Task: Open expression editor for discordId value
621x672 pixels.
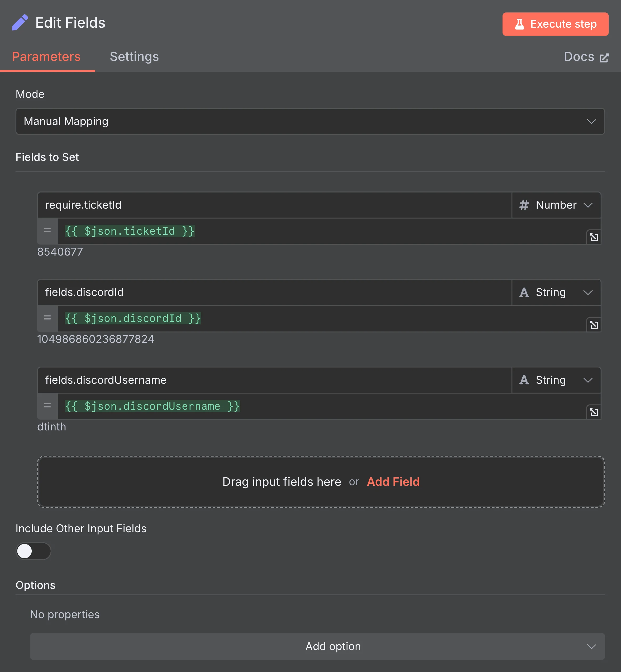Action: pos(594,325)
